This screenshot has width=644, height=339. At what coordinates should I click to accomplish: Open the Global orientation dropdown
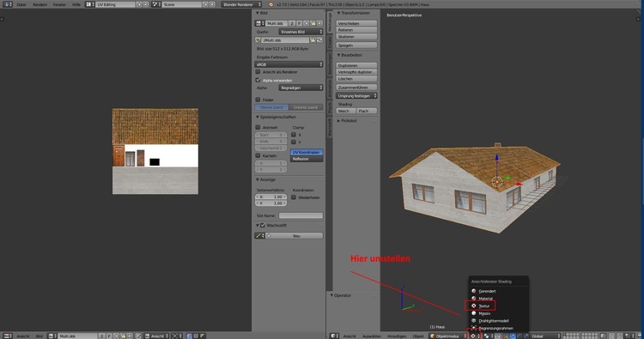click(x=545, y=336)
